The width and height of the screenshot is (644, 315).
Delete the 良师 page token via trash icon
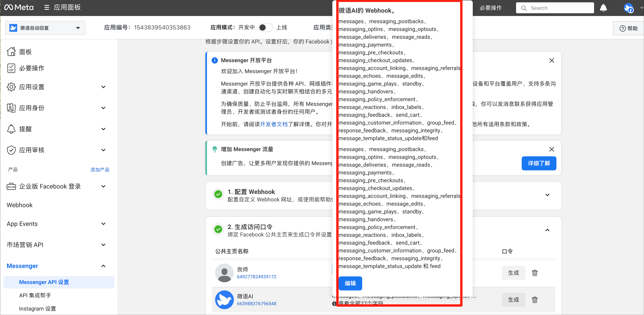click(x=535, y=273)
